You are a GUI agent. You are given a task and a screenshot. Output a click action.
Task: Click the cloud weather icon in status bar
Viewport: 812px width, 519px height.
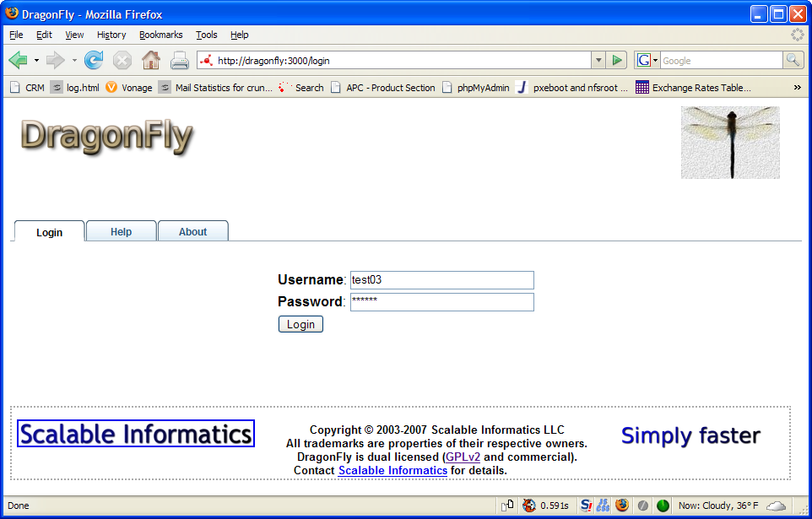pos(776,505)
